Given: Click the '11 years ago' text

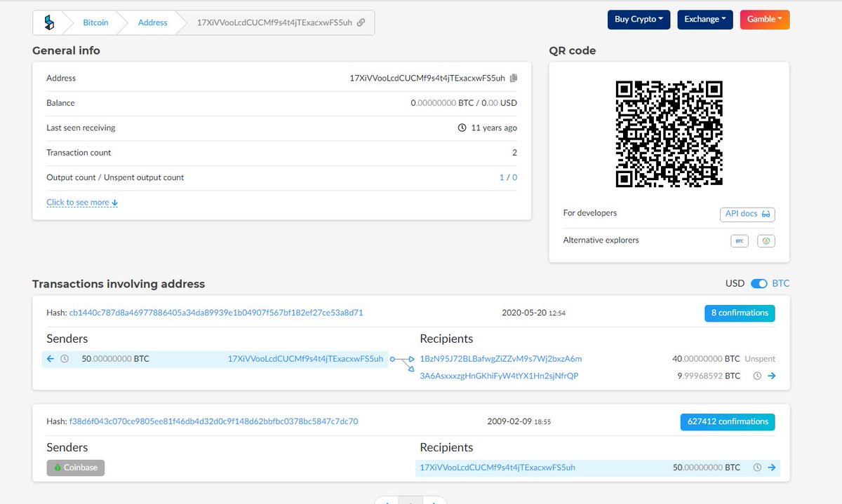Looking at the screenshot, I should pos(494,128).
